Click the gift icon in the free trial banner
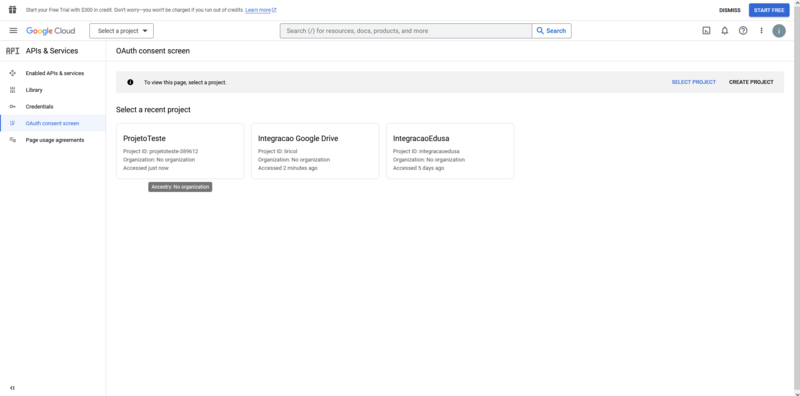 click(12, 10)
